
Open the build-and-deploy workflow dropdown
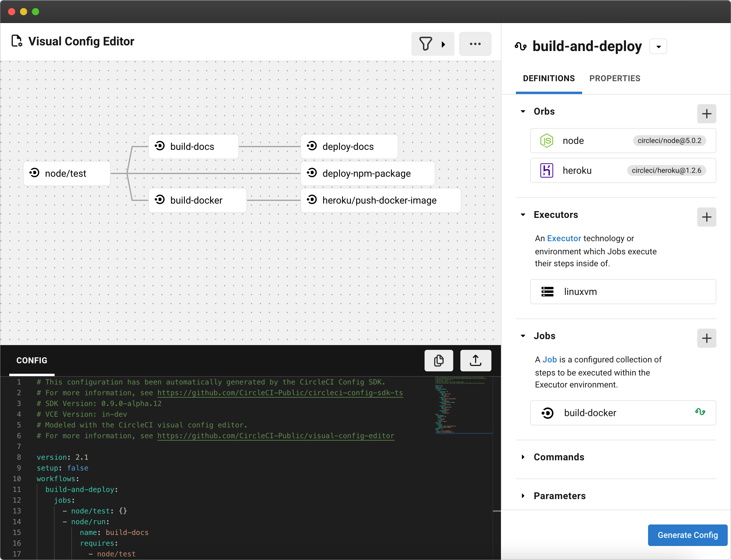pyautogui.click(x=658, y=46)
